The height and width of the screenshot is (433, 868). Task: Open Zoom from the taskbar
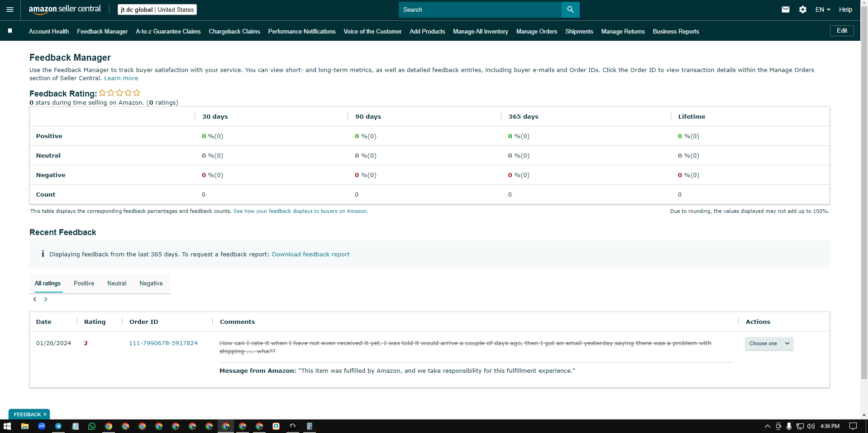[x=42, y=426]
